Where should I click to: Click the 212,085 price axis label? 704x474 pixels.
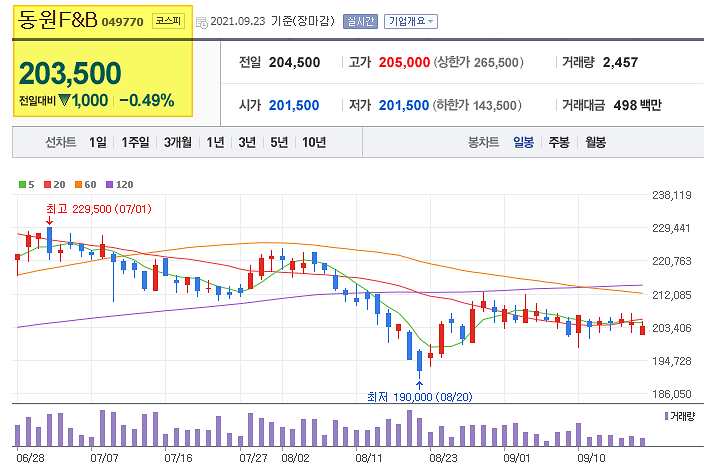tap(672, 295)
